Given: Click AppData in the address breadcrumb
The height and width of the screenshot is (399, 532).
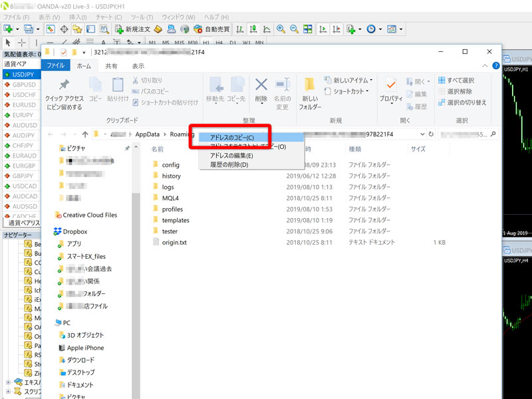Looking at the screenshot, I should (147, 134).
